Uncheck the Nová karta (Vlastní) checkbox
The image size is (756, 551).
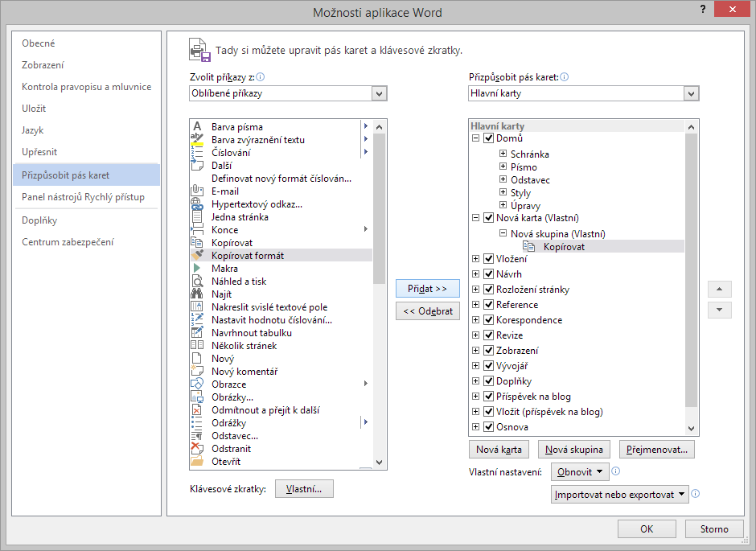[488, 217]
